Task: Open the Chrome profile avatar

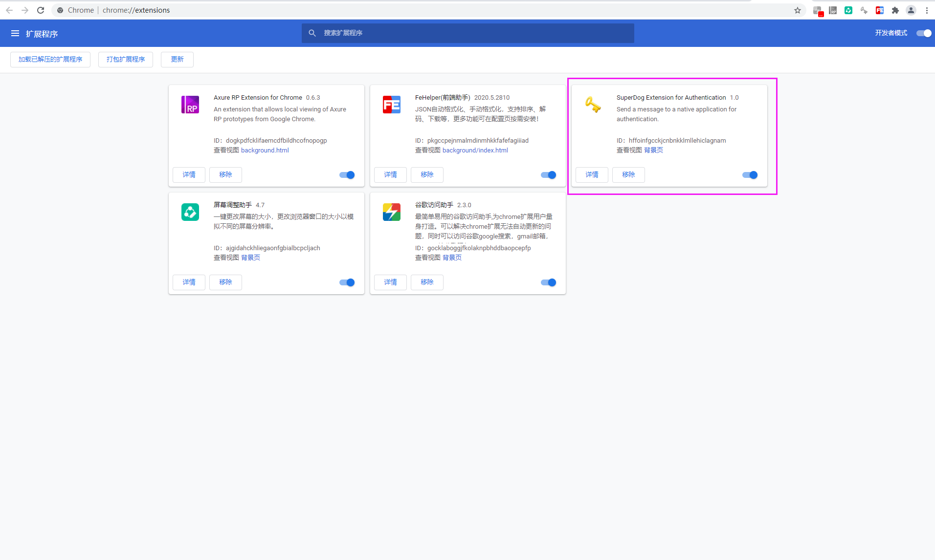Action: pyautogui.click(x=911, y=10)
